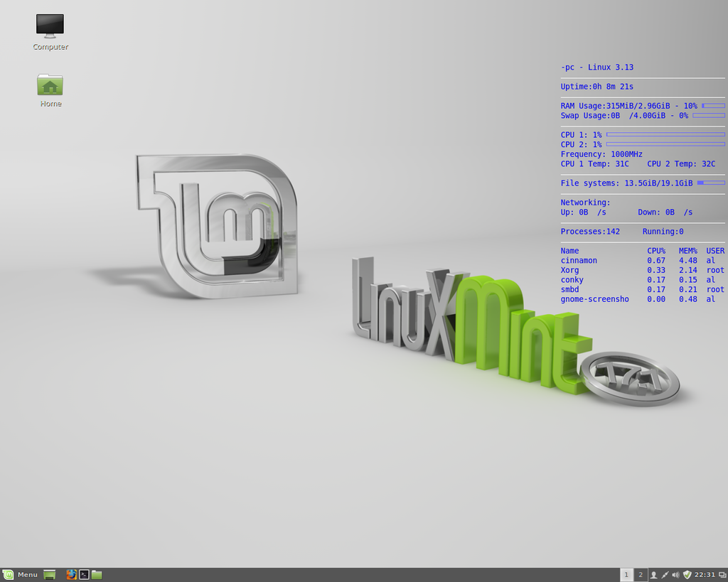Open the sound volume applet
728x582 pixels.
click(675, 575)
